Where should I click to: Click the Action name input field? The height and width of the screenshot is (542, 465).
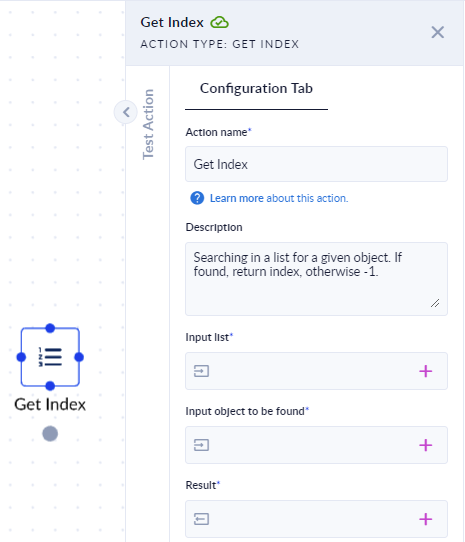pyautogui.click(x=316, y=164)
